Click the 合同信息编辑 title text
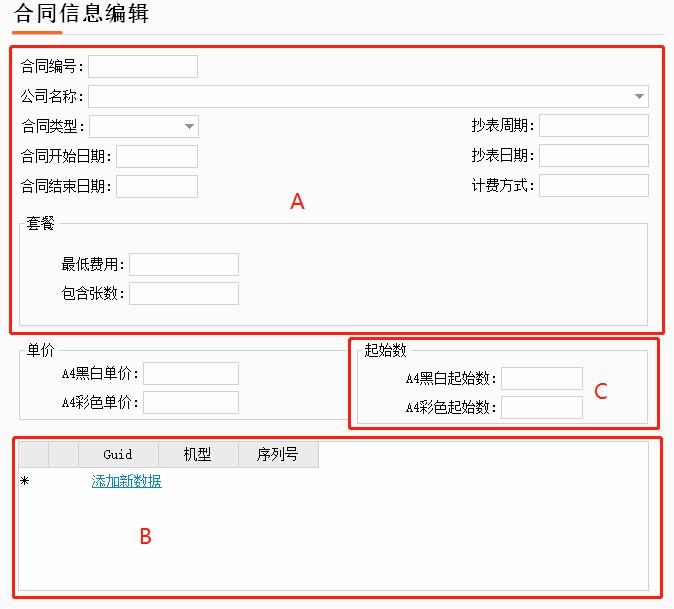The width and height of the screenshot is (674, 609). [82, 13]
